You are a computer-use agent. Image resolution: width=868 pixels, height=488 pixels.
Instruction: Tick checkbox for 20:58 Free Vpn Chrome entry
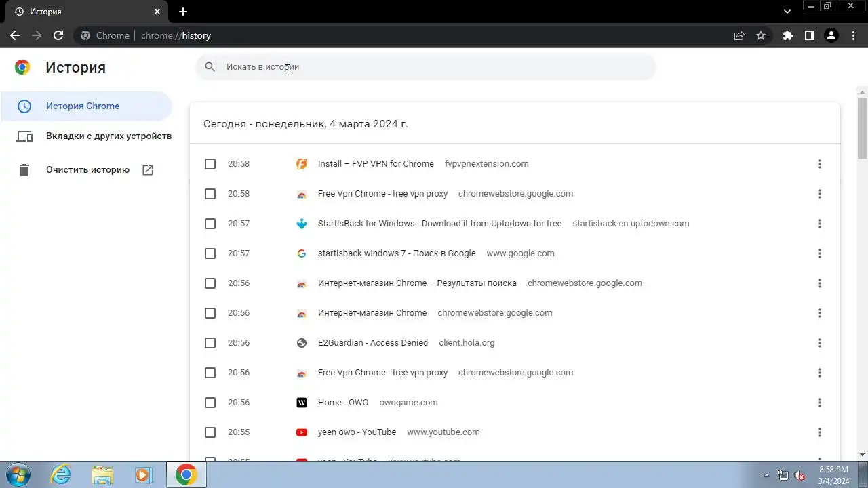[210, 194]
